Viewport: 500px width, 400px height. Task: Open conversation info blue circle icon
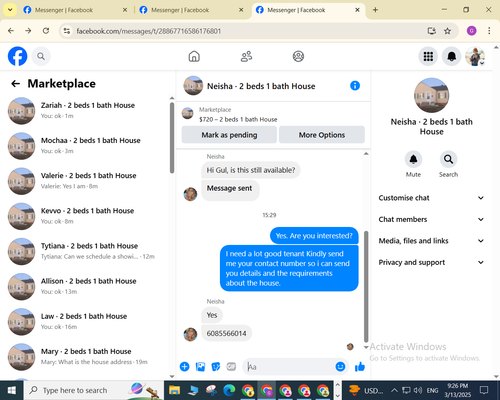tap(355, 86)
